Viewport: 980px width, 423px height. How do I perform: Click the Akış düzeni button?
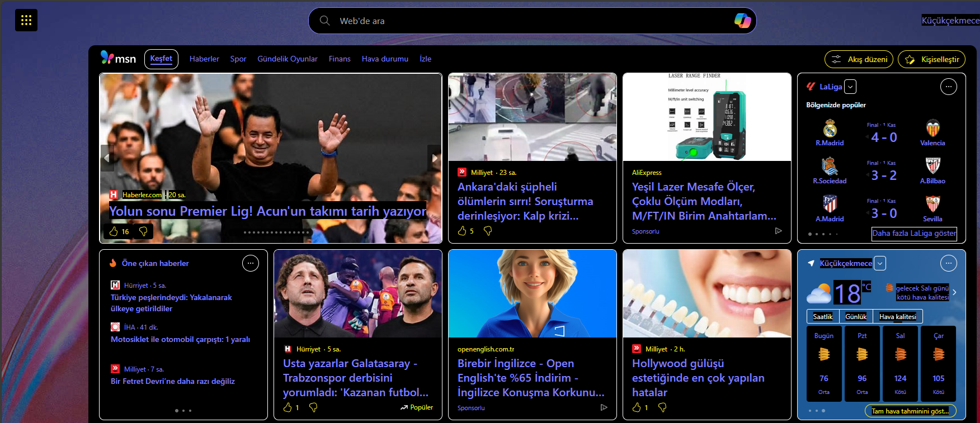tap(859, 59)
